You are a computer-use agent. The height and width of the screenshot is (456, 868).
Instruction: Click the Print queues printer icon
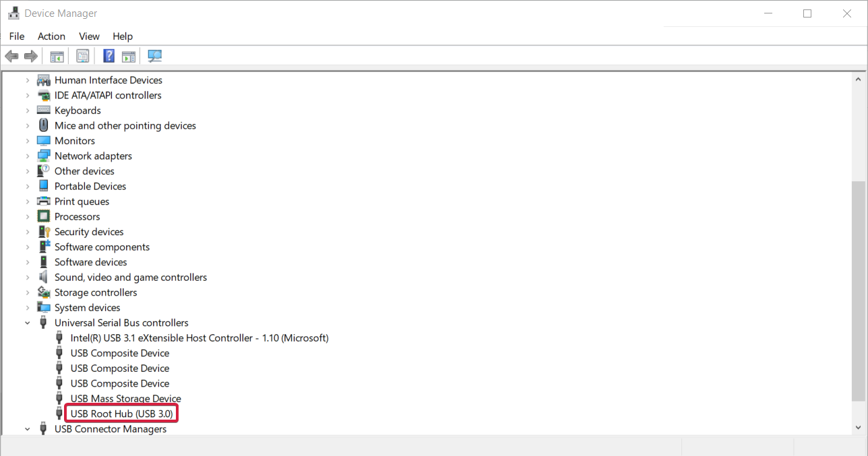click(44, 201)
